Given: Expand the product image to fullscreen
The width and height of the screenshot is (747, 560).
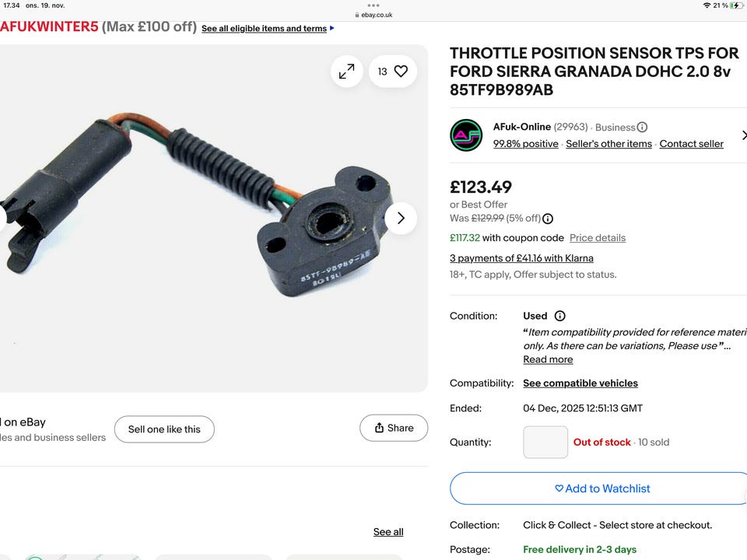Looking at the screenshot, I should (346, 72).
